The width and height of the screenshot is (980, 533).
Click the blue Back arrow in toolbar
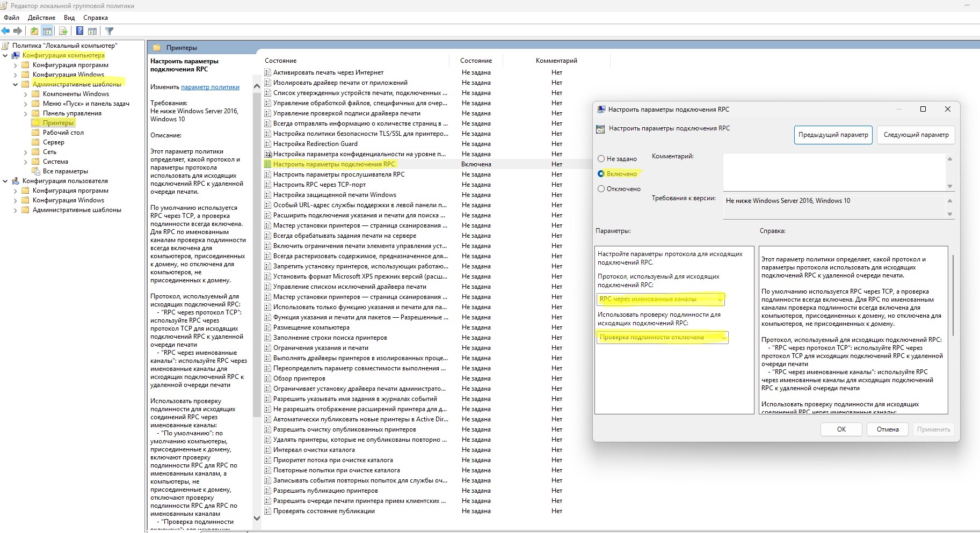6,31
